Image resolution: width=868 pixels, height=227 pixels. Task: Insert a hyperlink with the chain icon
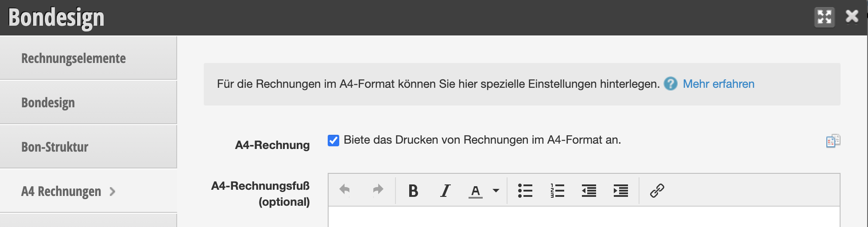click(x=657, y=191)
